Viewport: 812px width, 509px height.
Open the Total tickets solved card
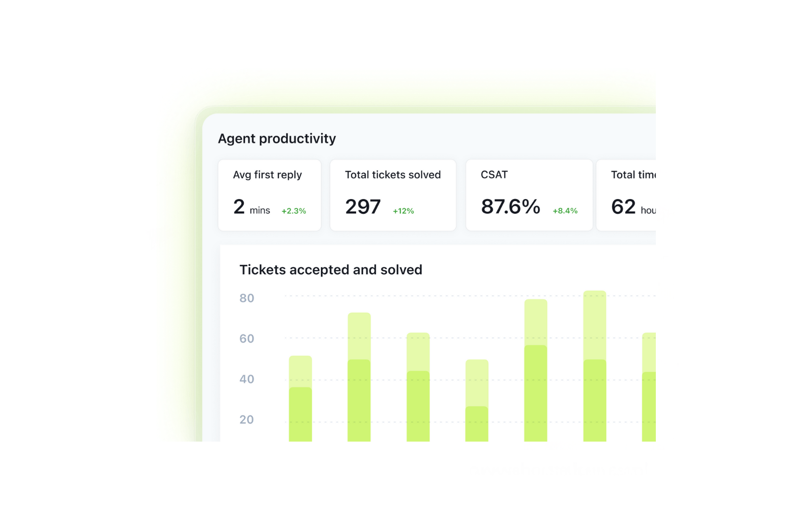(392, 195)
